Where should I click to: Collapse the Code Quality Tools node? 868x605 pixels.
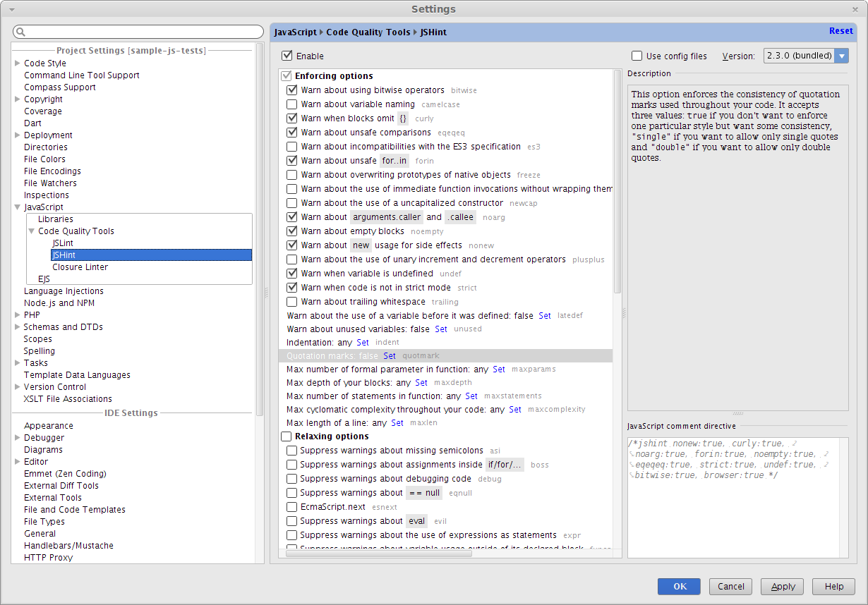point(32,231)
